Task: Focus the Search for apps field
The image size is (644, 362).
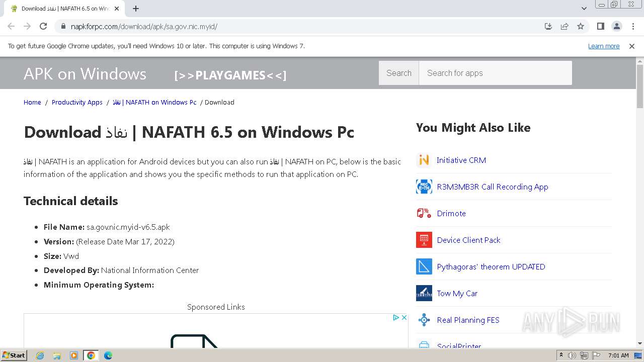Action: coord(496,73)
